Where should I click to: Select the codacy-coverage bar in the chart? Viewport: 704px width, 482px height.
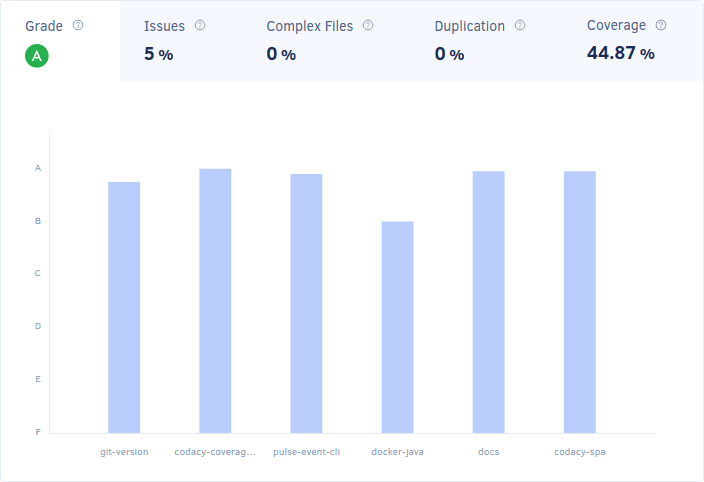coord(215,300)
